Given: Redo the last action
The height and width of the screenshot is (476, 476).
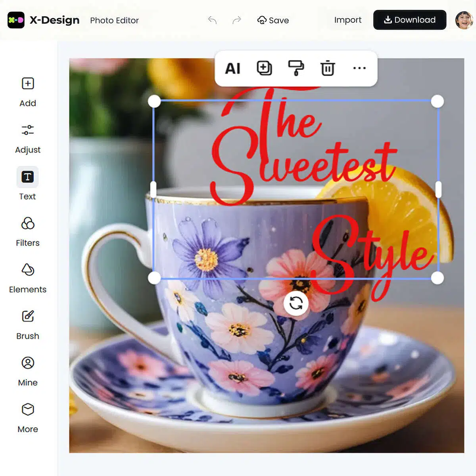Looking at the screenshot, I should coord(237,20).
